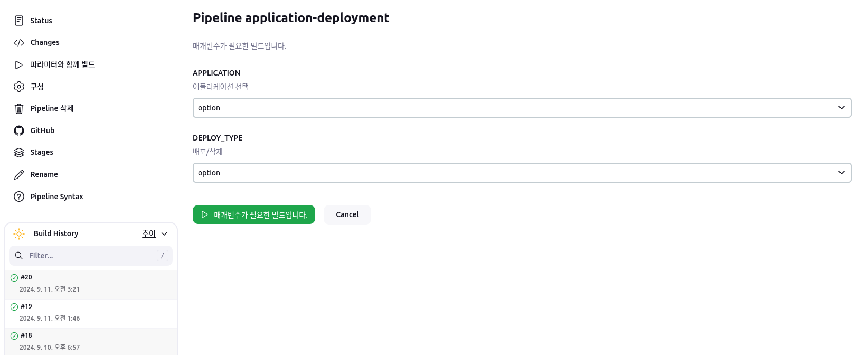Open timestamp 2024. 9. 11. 오전 1:46

[50, 319]
